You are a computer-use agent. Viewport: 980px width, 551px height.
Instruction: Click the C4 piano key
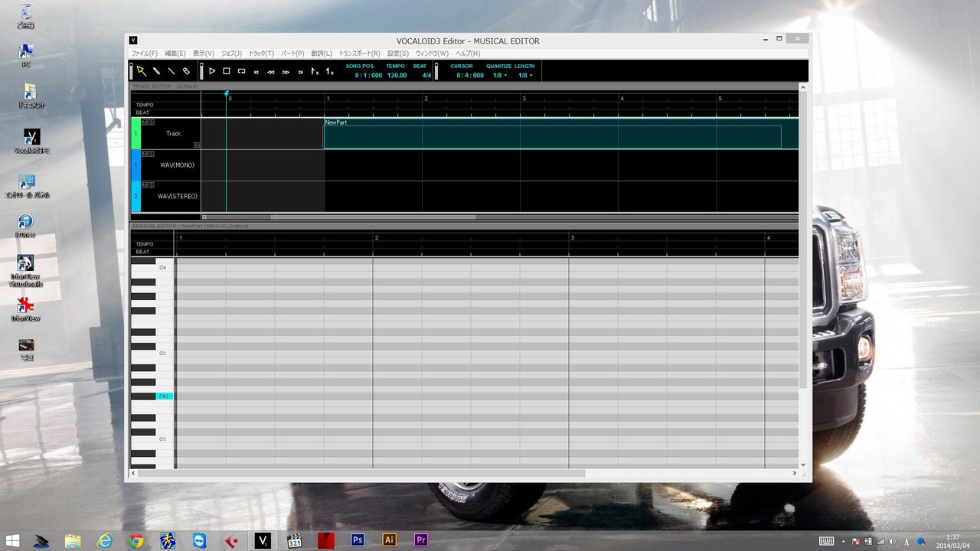(153, 268)
